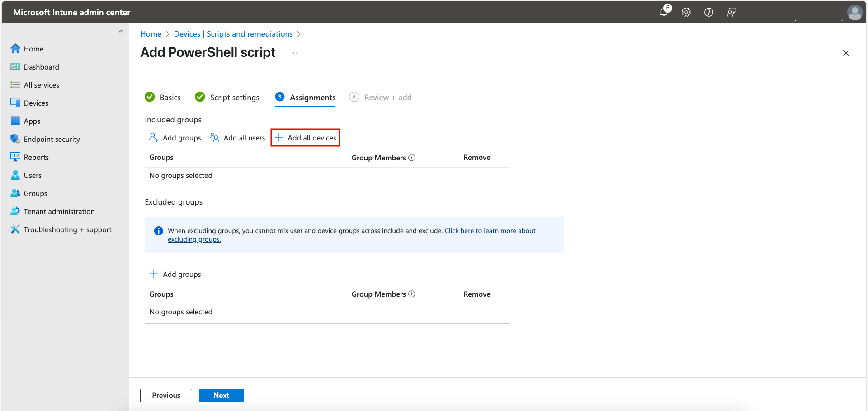The image size is (868, 411).
Task: Open Users in the sidebar
Action: click(26, 175)
